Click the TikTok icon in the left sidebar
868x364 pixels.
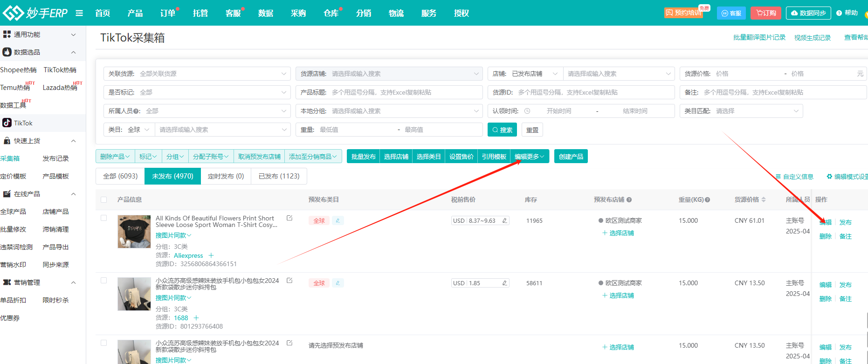point(7,123)
